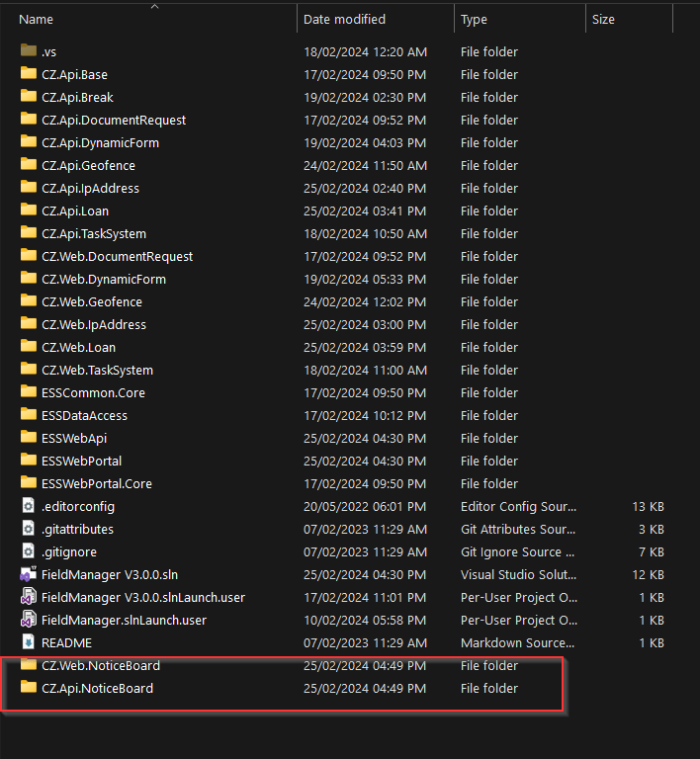Image resolution: width=700 pixels, height=759 pixels.
Task: Select the ESSWebPortal folder icon
Action: (x=29, y=460)
